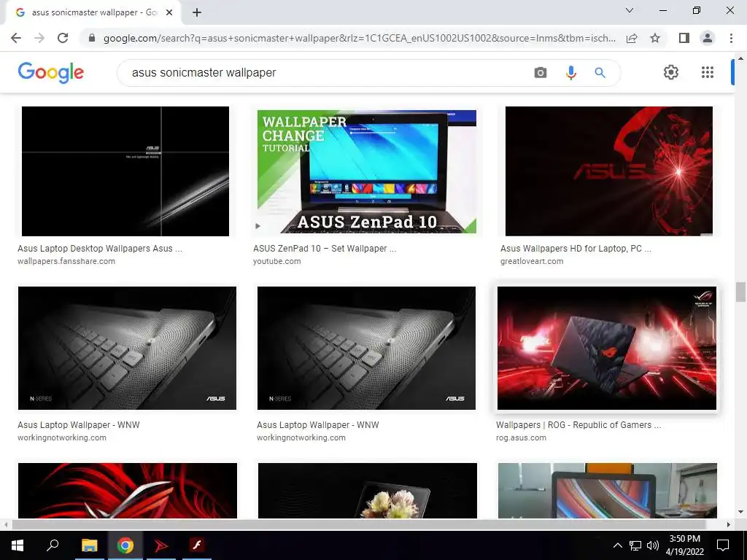Open the red ASUS logo wallpaper thumbnail

(609, 171)
